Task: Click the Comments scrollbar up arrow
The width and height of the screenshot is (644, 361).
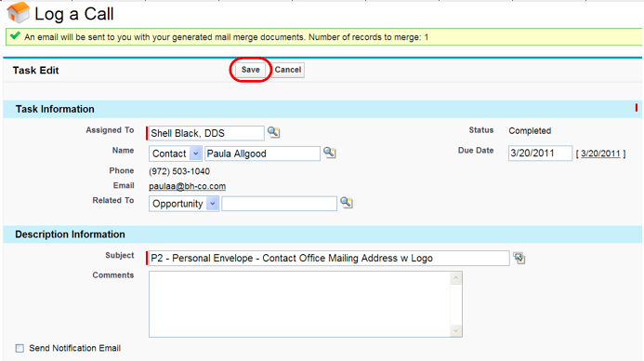Action: (456, 278)
